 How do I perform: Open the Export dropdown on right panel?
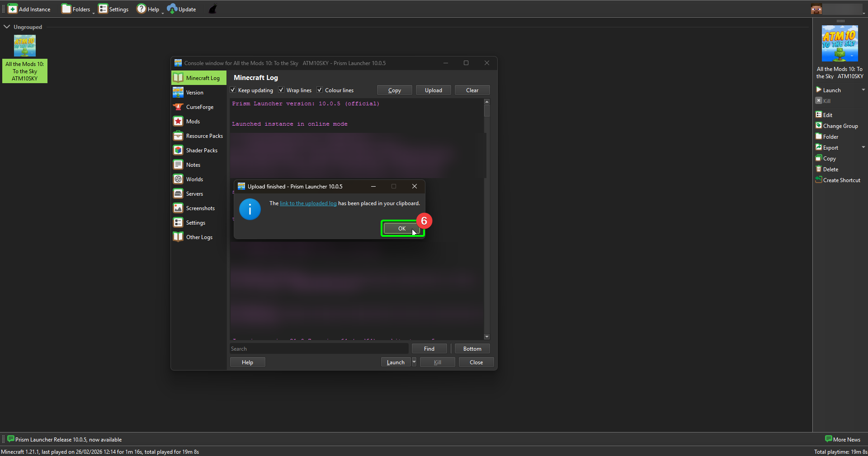tap(864, 147)
